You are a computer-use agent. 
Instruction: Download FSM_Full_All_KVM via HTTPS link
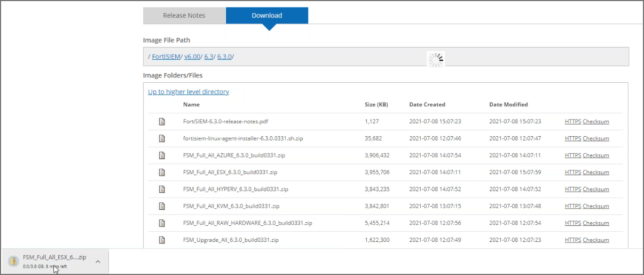572,206
